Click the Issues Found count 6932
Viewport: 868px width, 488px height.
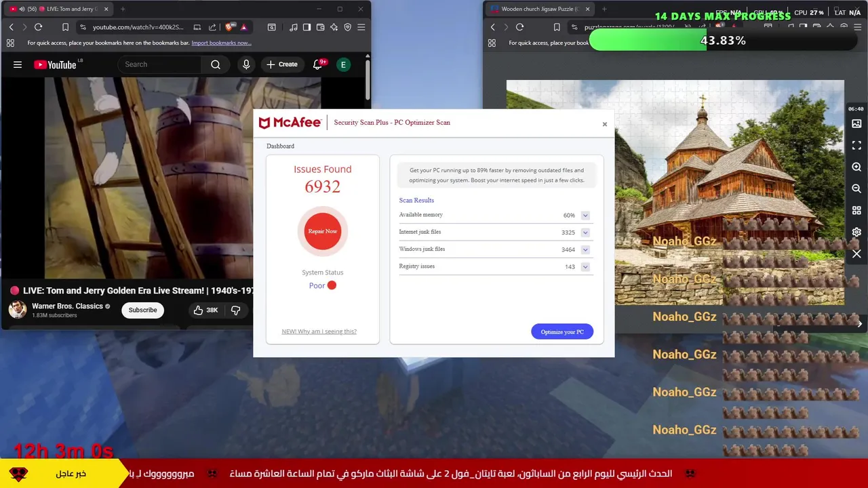323,187
